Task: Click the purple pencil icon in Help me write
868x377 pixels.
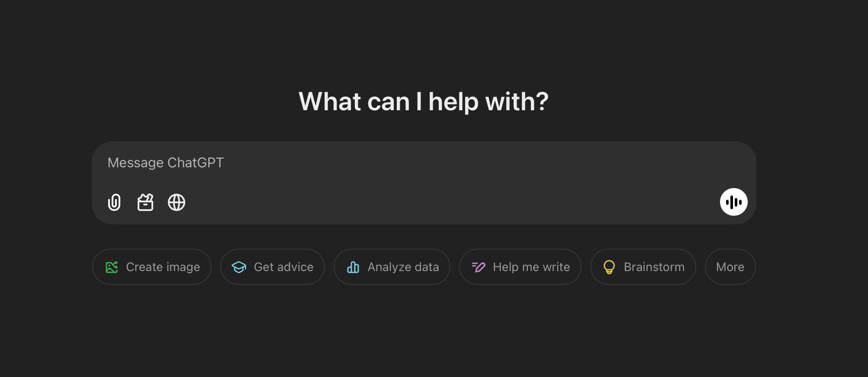Action: click(478, 267)
